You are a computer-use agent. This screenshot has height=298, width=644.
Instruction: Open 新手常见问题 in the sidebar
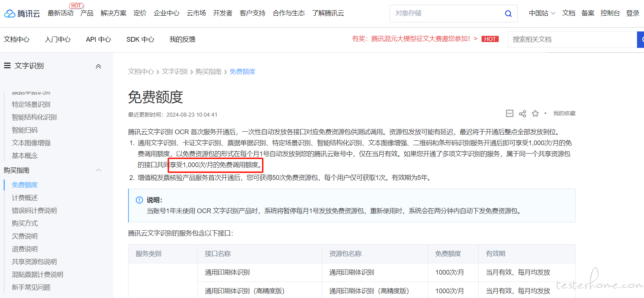coord(31,287)
